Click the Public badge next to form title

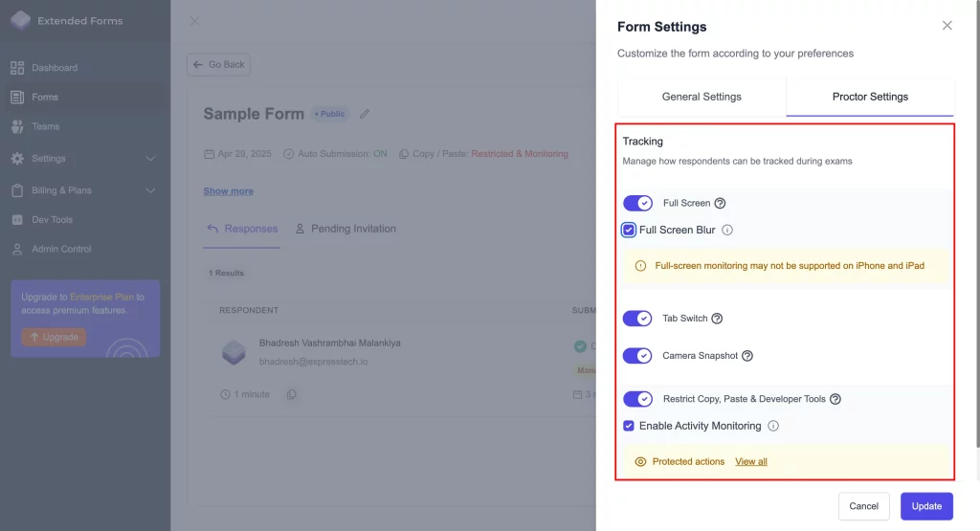tap(330, 114)
